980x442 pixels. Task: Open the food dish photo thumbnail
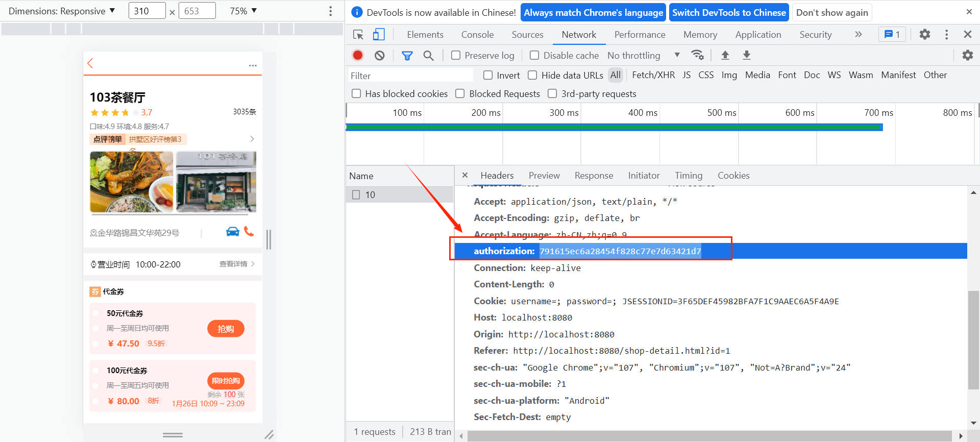132,182
